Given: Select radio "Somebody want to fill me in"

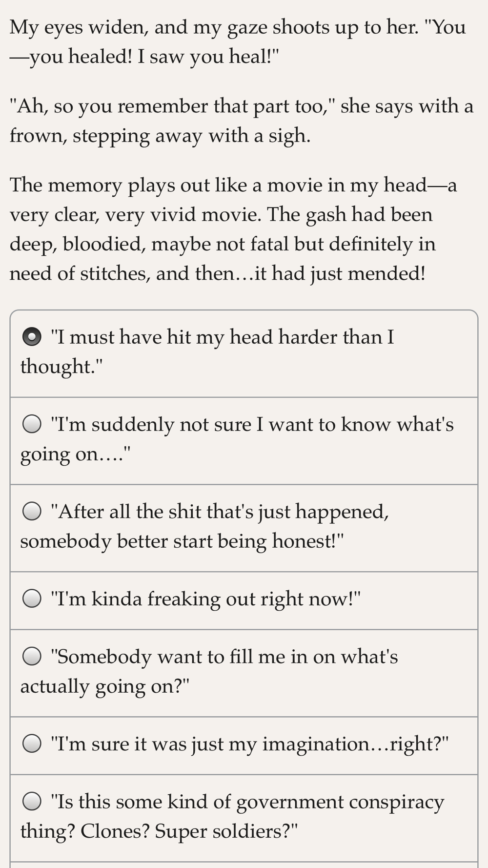Looking at the screenshot, I should pos(32,657).
